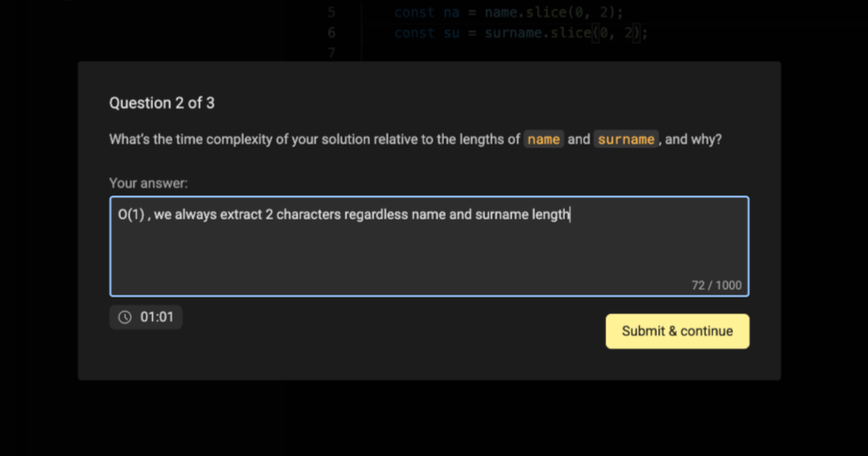Click the Submit & continue button
The height and width of the screenshot is (456, 868).
[677, 331]
